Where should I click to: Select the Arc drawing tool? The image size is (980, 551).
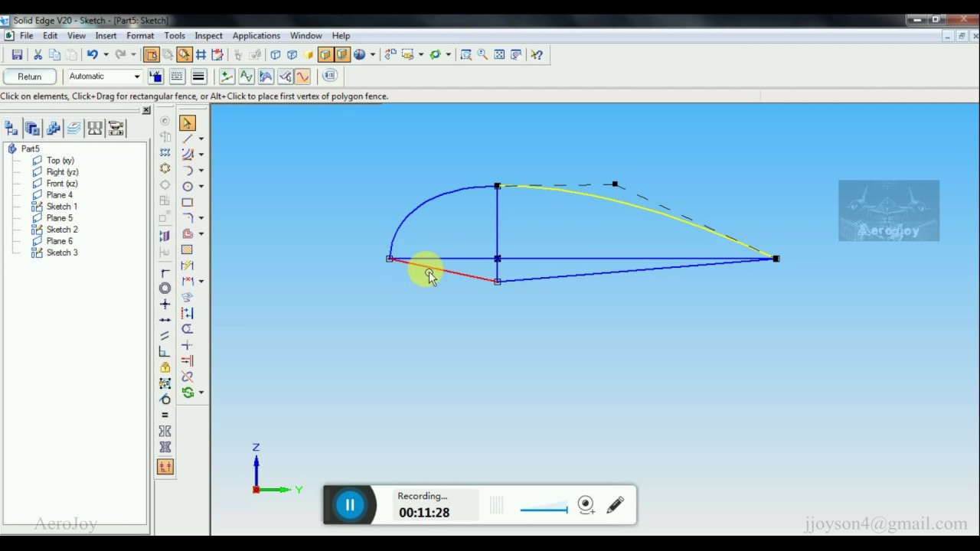(x=187, y=171)
